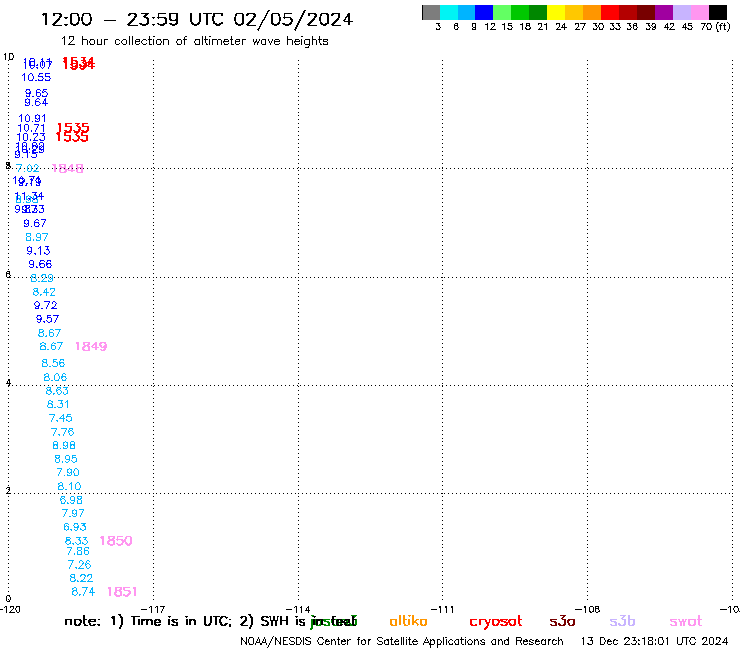Viewport: 740px width, 650px height.
Task: Click the reading 8.98
Action: click(x=64, y=446)
